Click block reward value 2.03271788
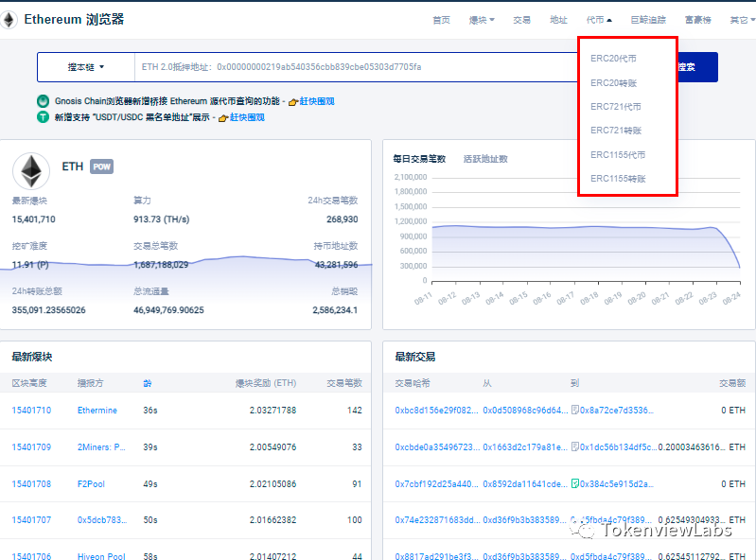 273,411
